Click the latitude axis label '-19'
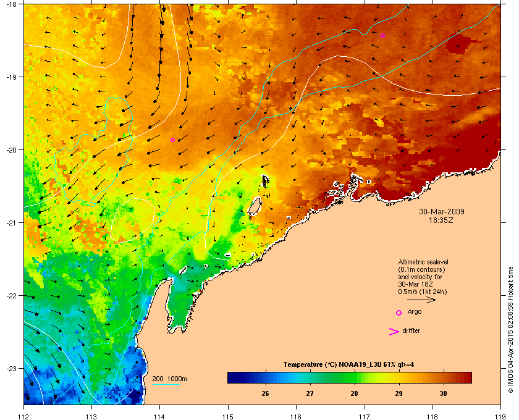This screenshot has width=519, height=420. (11, 77)
